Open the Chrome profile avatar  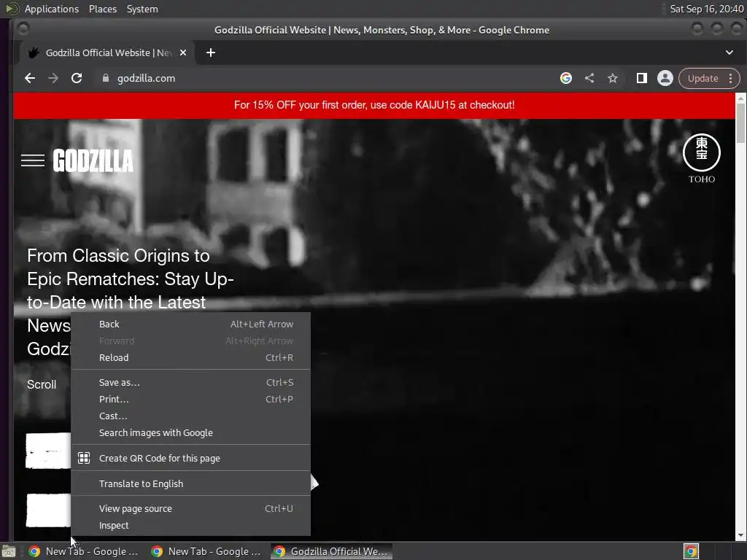pyautogui.click(x=665, y=78)
